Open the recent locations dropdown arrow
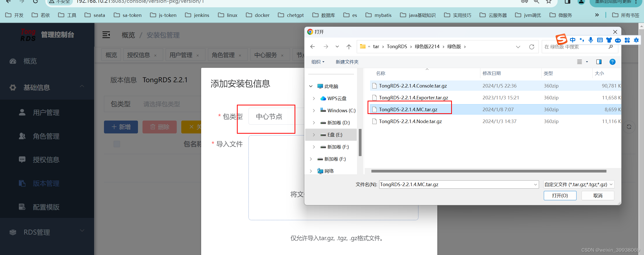Viewport: 644px width, 255px height. (337, 47)
